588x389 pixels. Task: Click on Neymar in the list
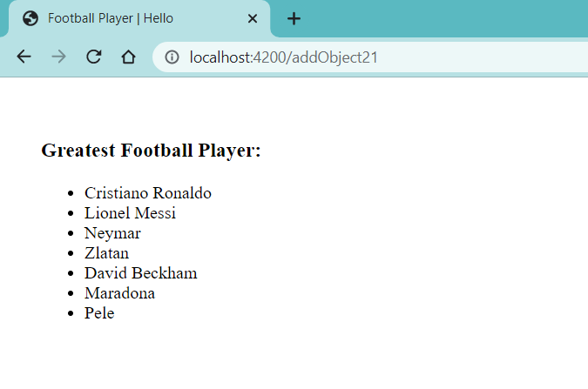pos(112,233)
